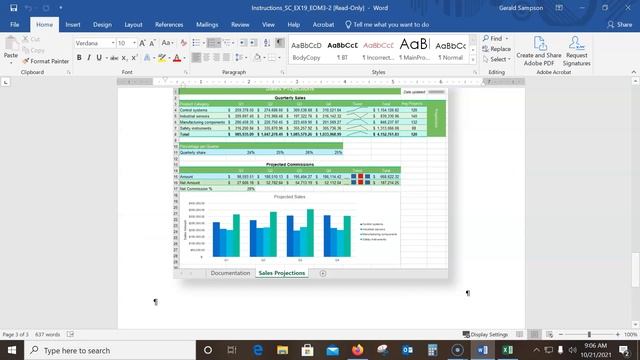Collapse the ribbon with chevron
Screen dimensions: 640x360
(633, 72)
